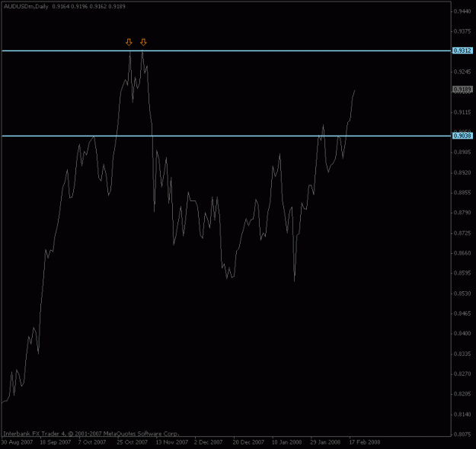Click the 7 Oct 2007 date label
Viewport: 476px width, 449px height.
pyautogui.click(x=92, y=442)
